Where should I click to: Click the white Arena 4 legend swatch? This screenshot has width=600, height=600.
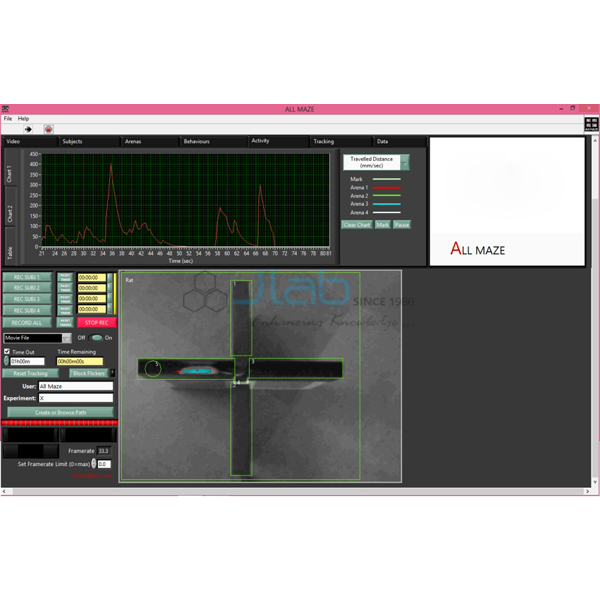coord(386,212)
